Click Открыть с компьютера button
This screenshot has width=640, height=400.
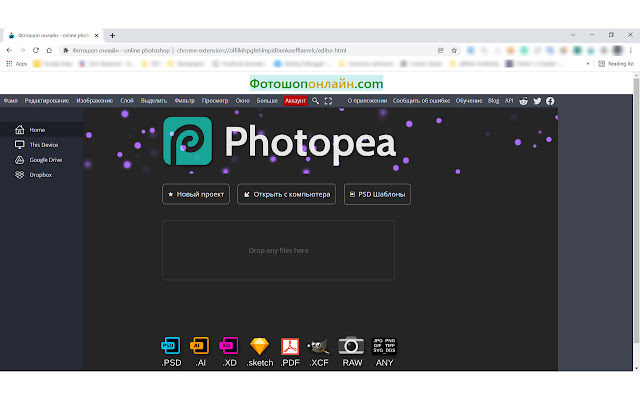pos(287,194)
